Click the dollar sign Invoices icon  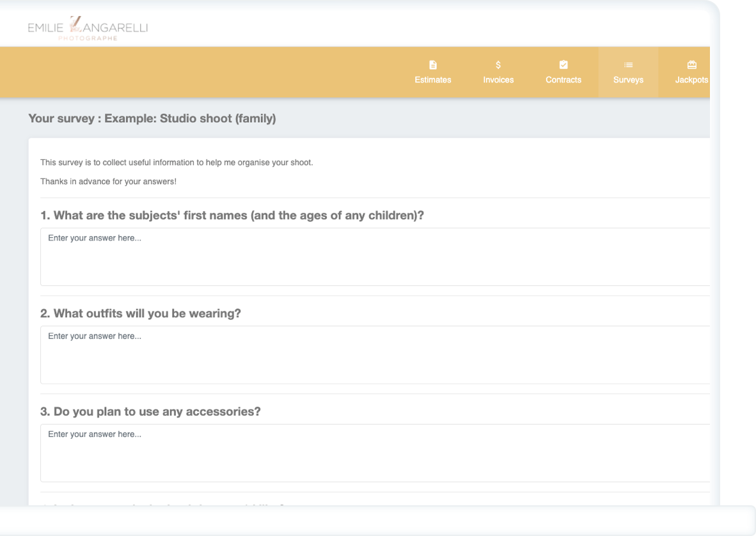(x=498, y=65)
